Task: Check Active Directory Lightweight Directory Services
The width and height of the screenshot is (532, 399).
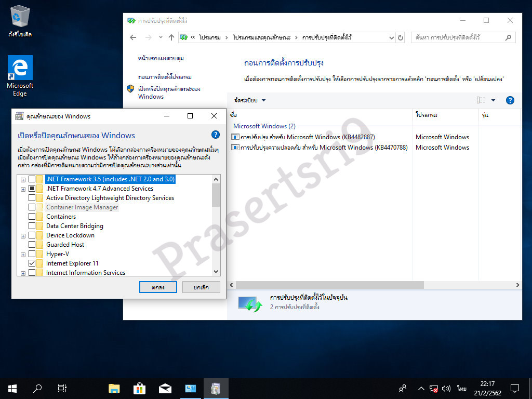Action: tap(32, 197)
